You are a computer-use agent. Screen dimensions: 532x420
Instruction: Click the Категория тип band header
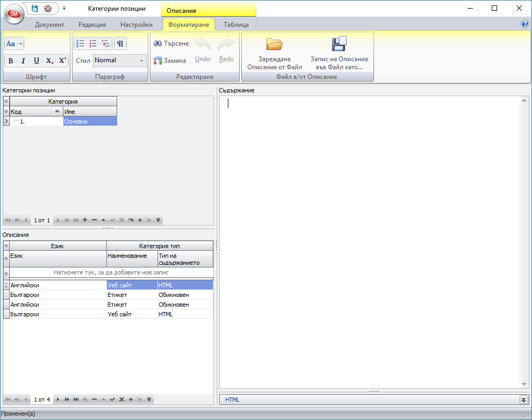point(160,246)
